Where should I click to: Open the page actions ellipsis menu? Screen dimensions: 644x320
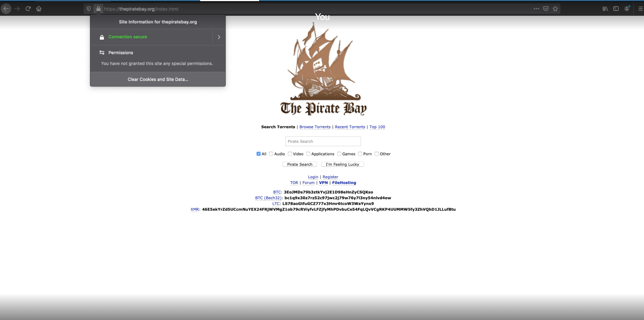click(x=536, y=9)
